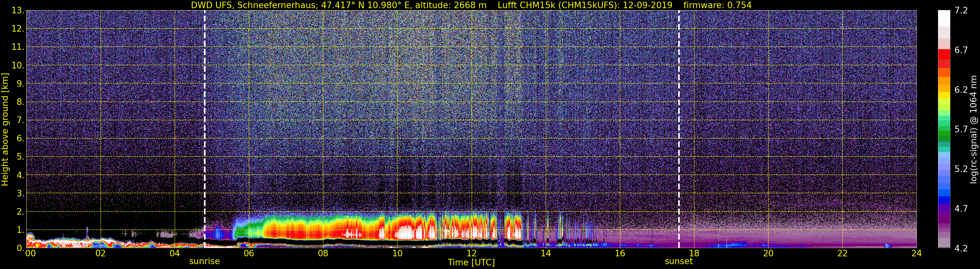This screenshot has height=269, width=980.
Task: Click the time axis tick label '04'
Action: [175, 253]
